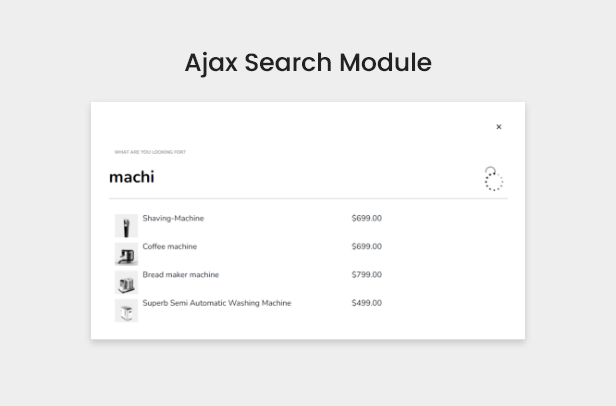Open the Coffee machine product thumbnail
This screenshot has width=616, height=406.
126,254
